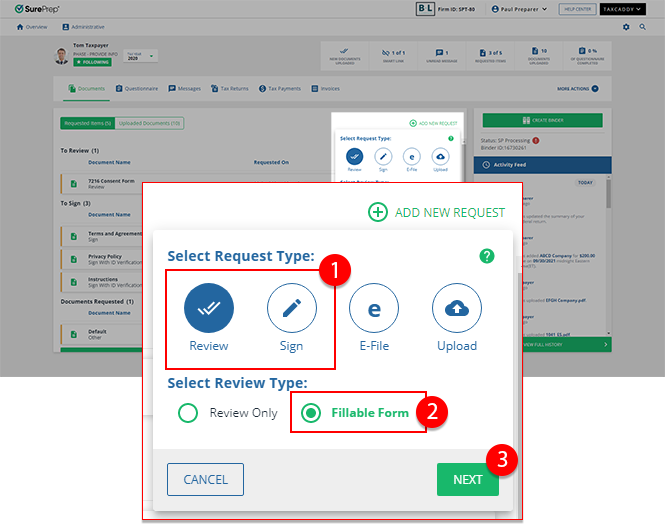Open the Documents Uploaded 10 tile
The image size is (665, 531).
click(539, 56)
